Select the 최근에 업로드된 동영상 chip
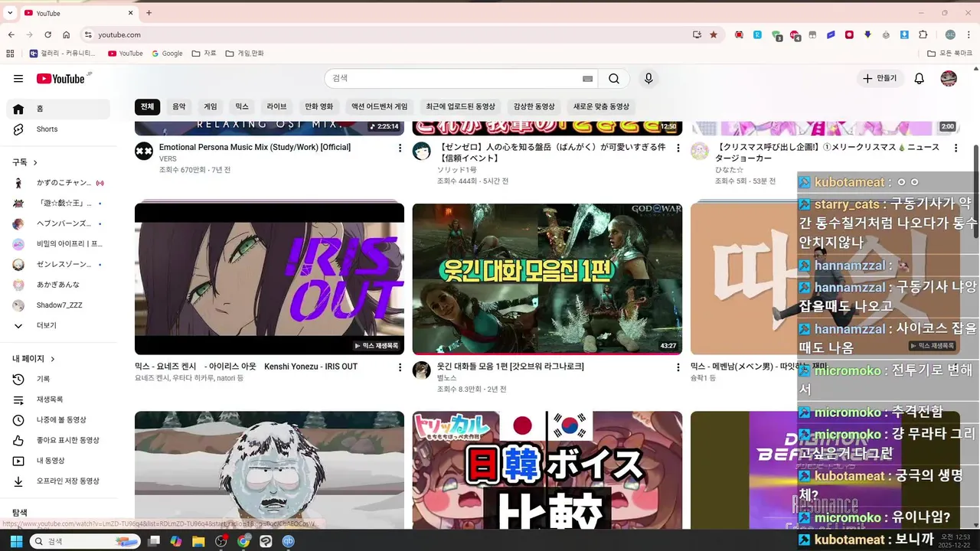This screenshot has height=551, width=980. point(461,106)
